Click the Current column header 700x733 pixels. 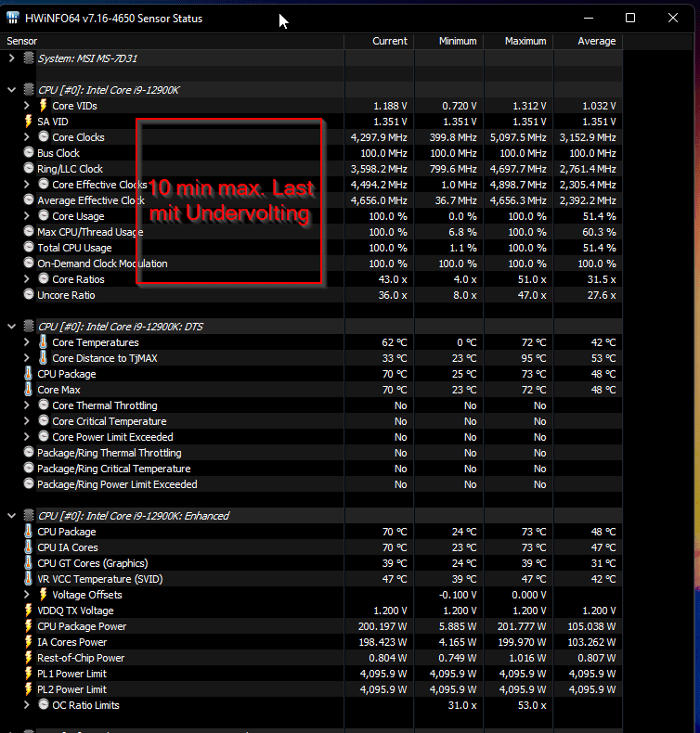[x=379, y=41]
